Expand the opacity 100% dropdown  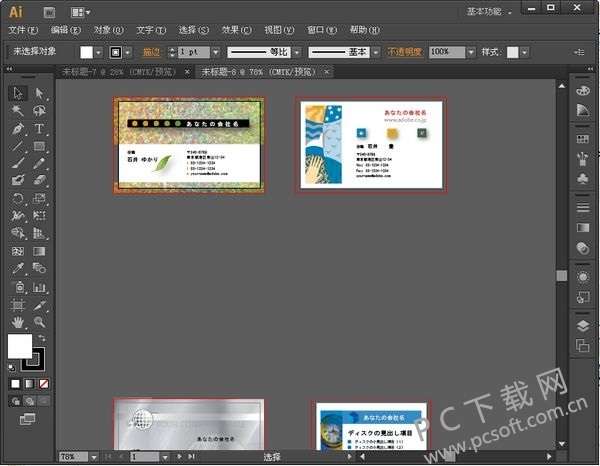471,52
